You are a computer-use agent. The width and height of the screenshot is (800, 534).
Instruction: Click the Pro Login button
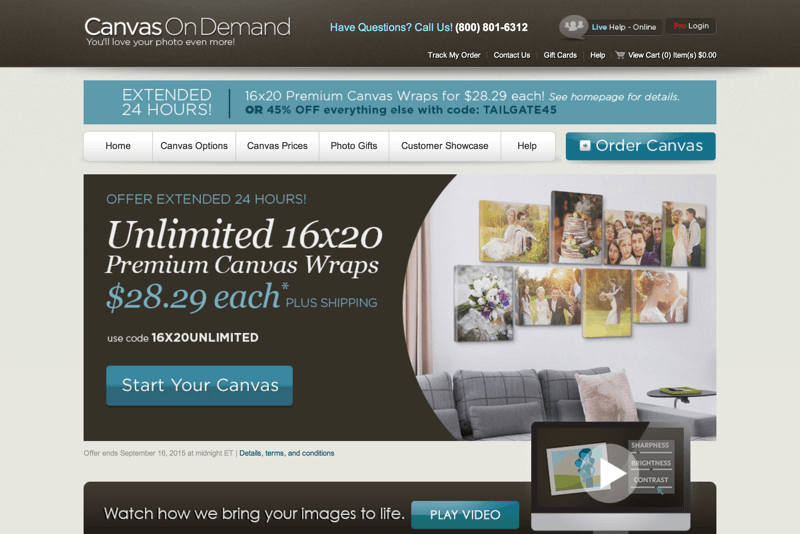point(691,26)
